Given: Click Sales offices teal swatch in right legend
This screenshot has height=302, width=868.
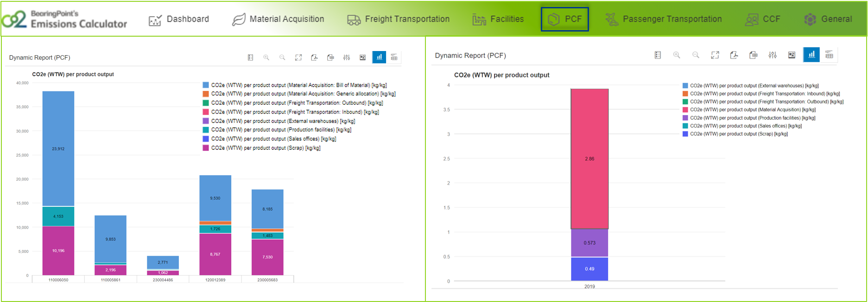Looking at the screenshot, I should coord(685,126).
